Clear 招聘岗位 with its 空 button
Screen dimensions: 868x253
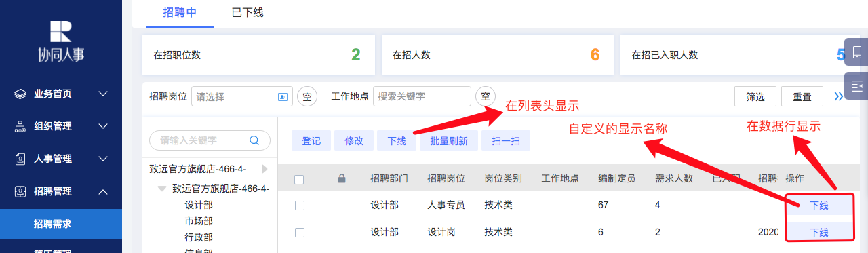[x=307, y=97]
